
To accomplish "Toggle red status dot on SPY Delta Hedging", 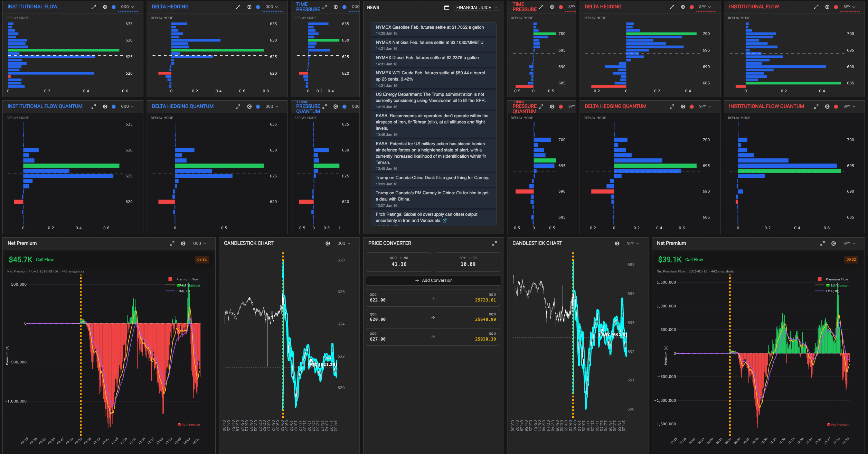I will point(691,7).
